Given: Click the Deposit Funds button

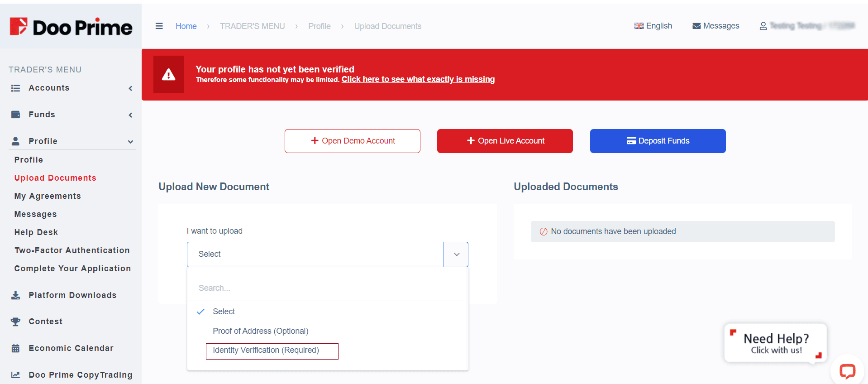Looking at the screenshot, I should coord(658,141).
